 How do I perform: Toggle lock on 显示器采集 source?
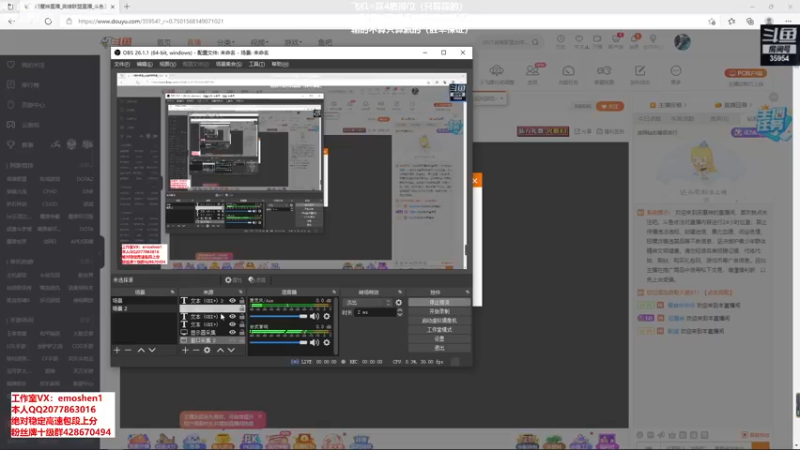pos(242,332)
